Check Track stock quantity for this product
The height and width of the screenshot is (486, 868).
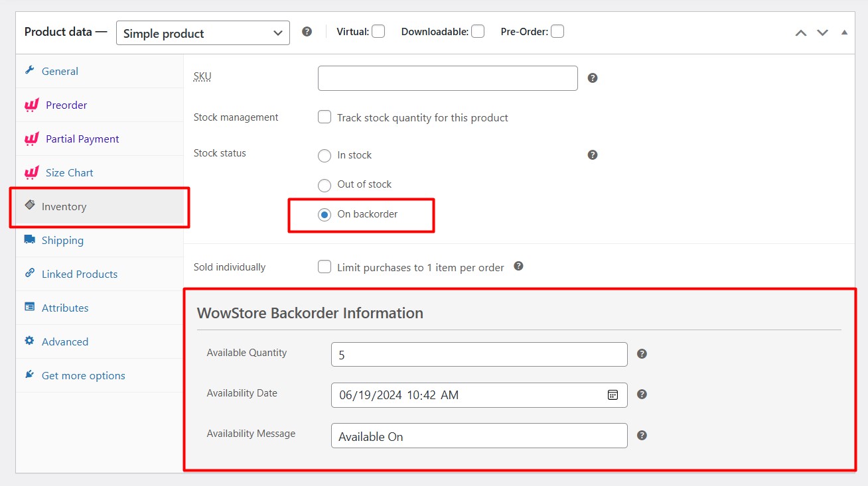325,117
